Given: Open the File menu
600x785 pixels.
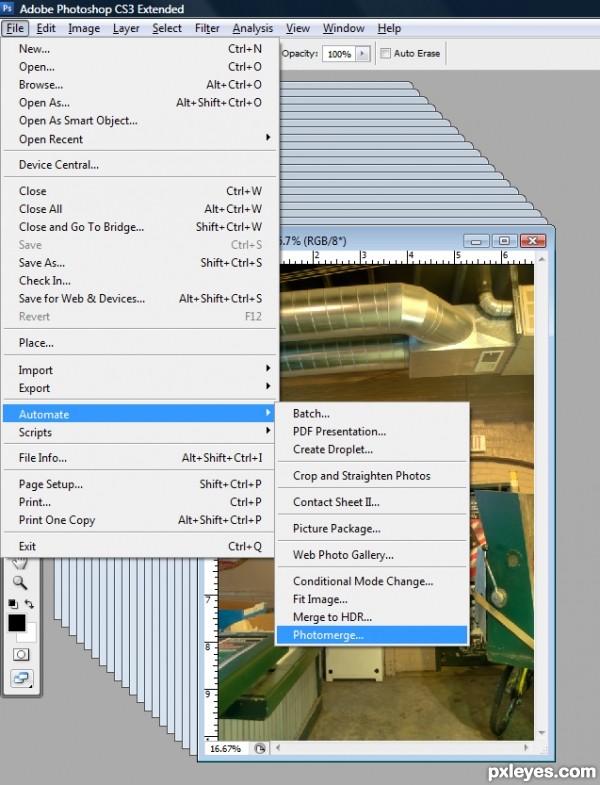Looking at the screenshot, I should coord(15,28).
